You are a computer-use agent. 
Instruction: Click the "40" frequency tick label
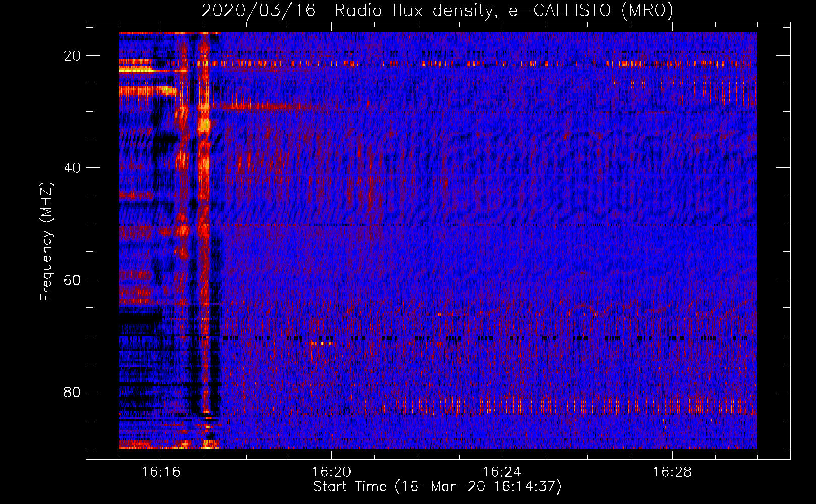tap(73, 167)
